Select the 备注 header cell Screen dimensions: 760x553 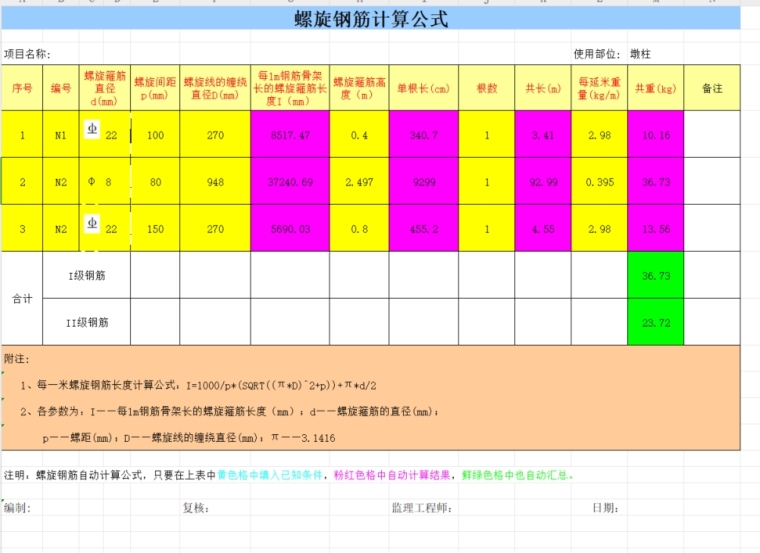tap(711, 88)
